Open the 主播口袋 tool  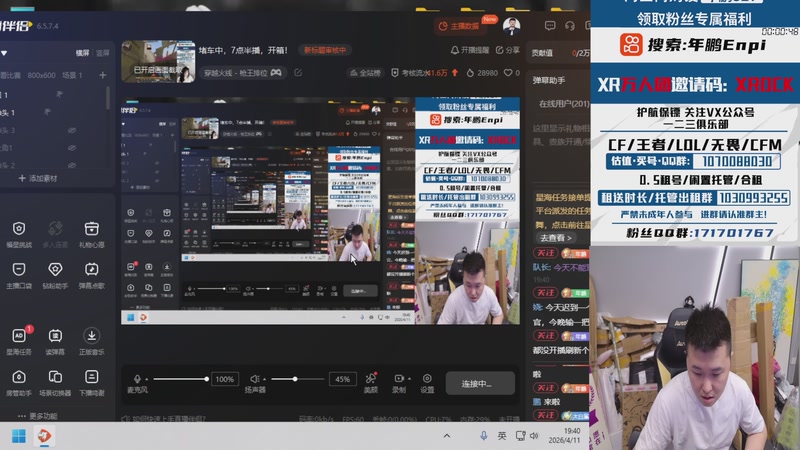click(19, 276)
